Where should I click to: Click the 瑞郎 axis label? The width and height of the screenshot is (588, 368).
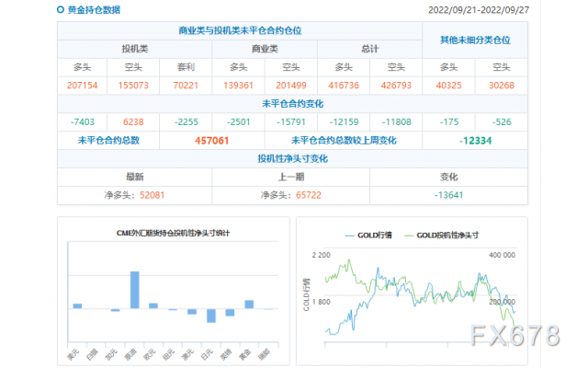pos(265,354)
